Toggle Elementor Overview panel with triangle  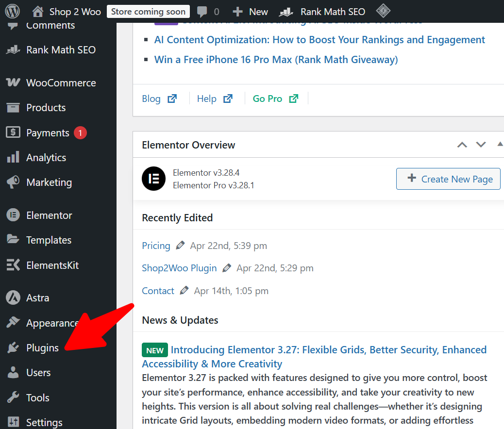[501, 144]
